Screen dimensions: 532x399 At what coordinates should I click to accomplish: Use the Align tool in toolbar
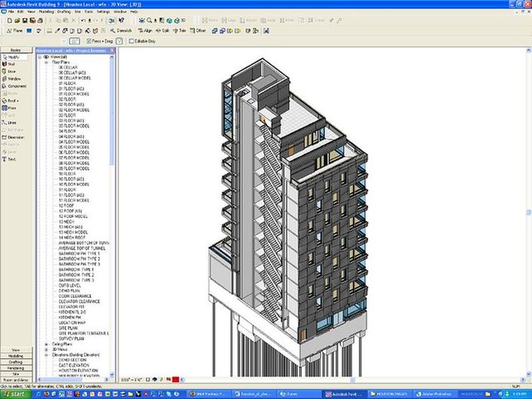point(143,31)
